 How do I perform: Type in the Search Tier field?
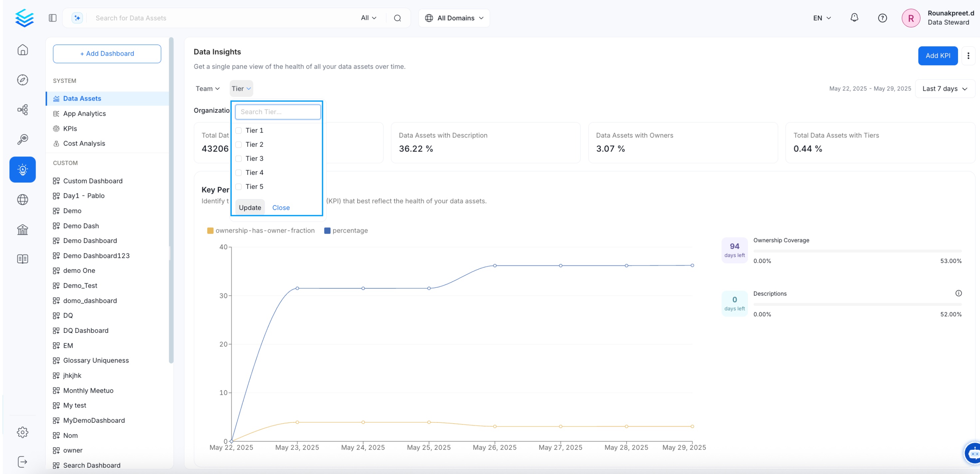277,112
